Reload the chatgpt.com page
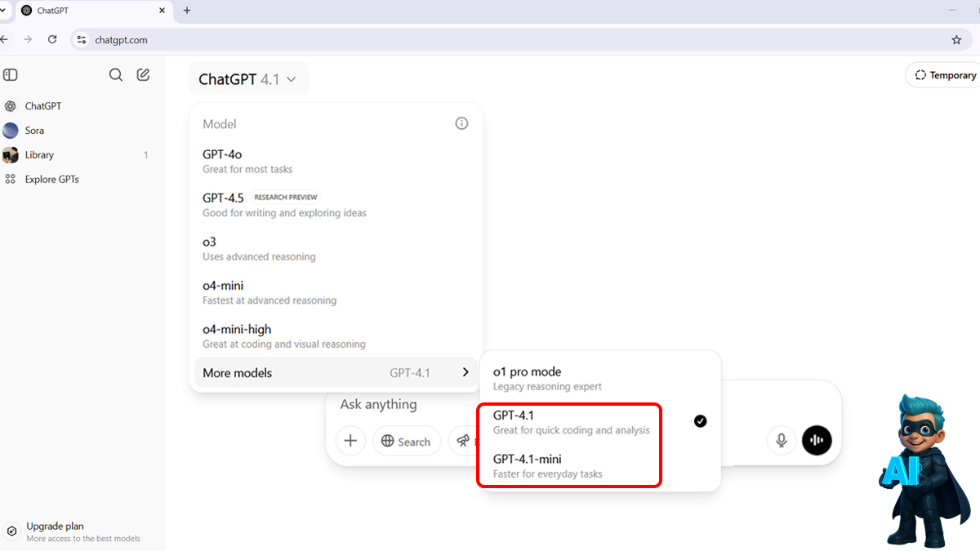Image resolution: width=980 pixels, height=551 pixels. (52, 39)
